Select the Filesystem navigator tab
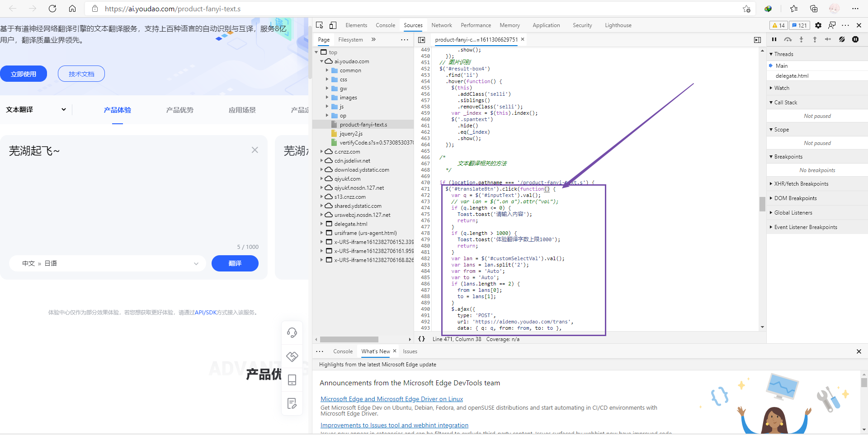The height and width of the screenshot is (435, 868). click(350, 40)
